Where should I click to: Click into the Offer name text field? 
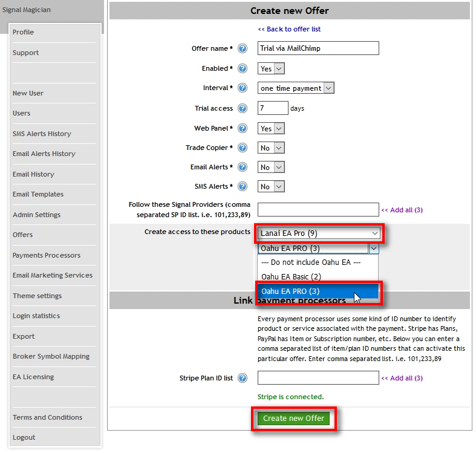(x=318, y=48)
